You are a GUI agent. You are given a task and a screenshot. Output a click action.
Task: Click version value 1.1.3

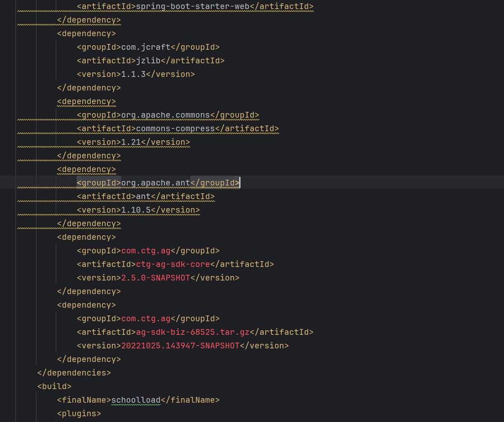click(x=133, y=74)
